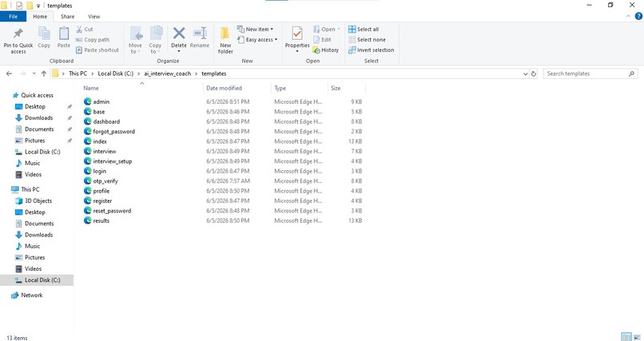Open file History
Screen dimensions: 644x341
(x=326, y=50)
